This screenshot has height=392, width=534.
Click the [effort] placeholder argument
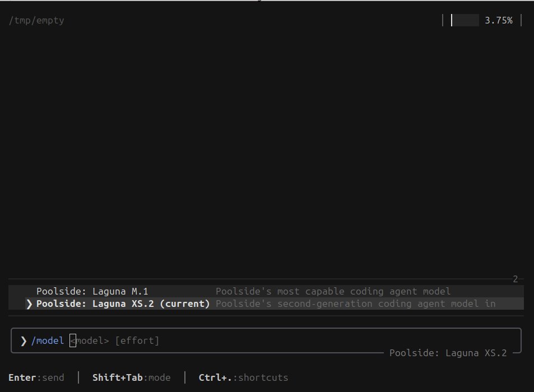pyautogui.click(x=137, y=340)
